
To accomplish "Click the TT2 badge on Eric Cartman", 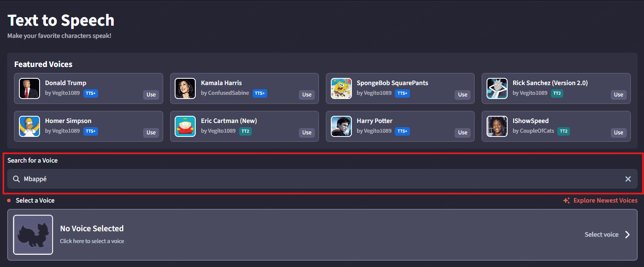I will tap(245, 131).
